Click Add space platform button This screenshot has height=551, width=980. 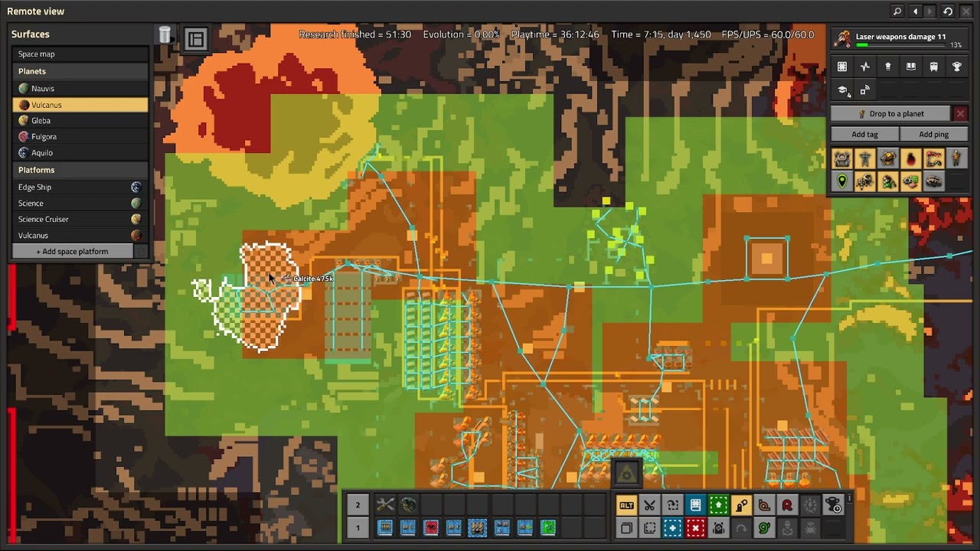coord(73,252)
